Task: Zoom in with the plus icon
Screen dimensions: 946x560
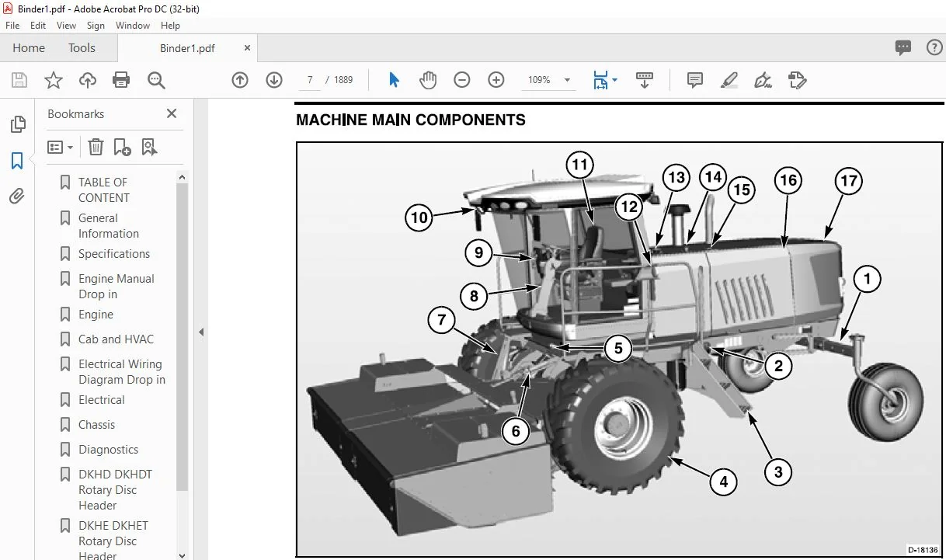Action: coord(496,80)
